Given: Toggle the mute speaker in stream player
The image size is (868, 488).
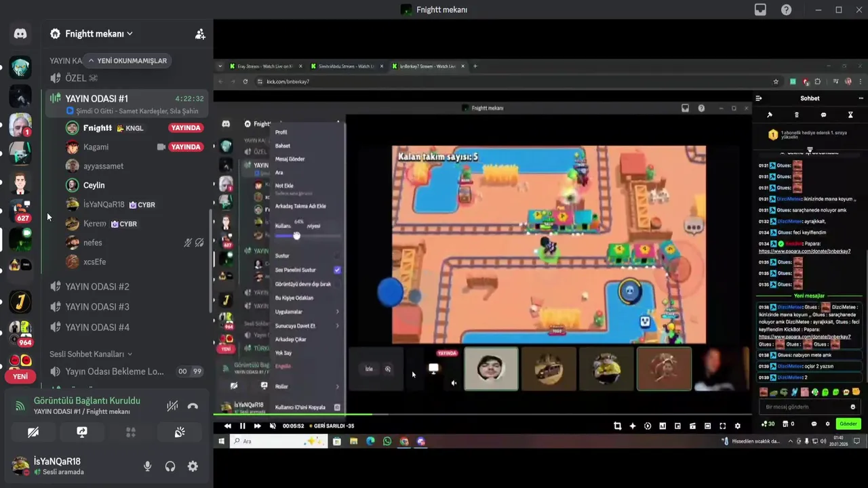Looking at the screenshot, I should tap(273, 426).
